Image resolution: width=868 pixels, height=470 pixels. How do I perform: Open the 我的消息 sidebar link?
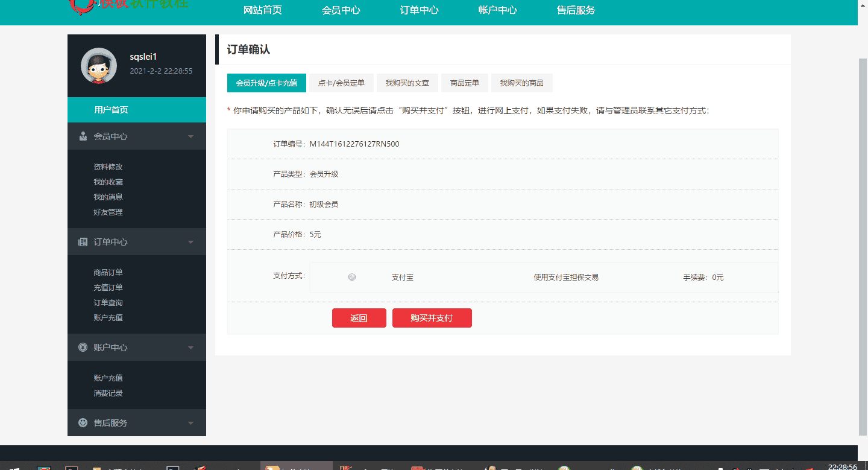tap(108, 197)
